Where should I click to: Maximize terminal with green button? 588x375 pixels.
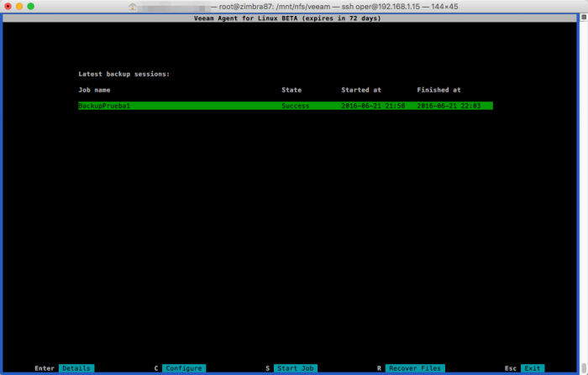click(31, 6)
